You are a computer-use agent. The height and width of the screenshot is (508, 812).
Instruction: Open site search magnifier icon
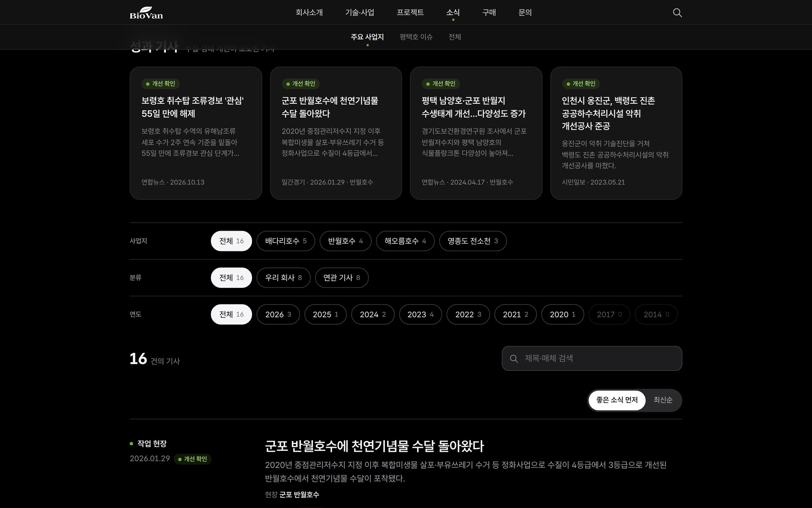tap(677, 13)
